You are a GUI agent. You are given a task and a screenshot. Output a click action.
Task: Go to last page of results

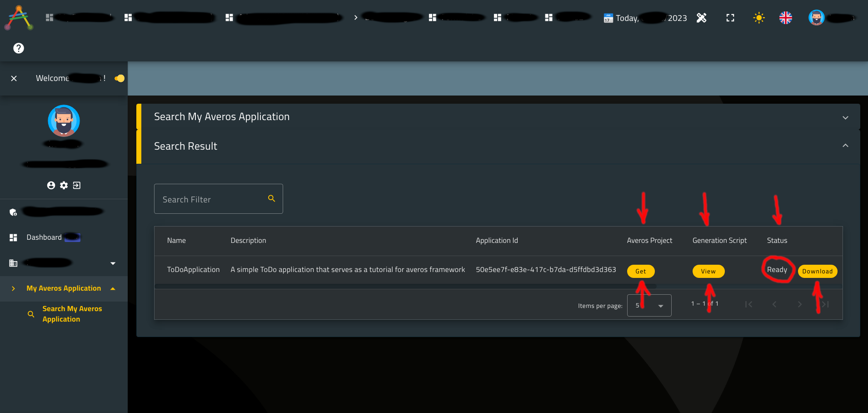pyautogui.click(x=825, y=304)
